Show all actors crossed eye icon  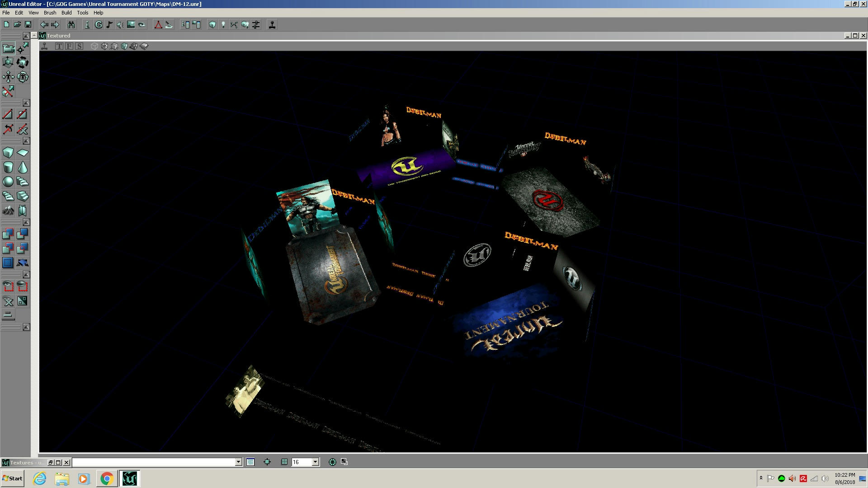8,300
